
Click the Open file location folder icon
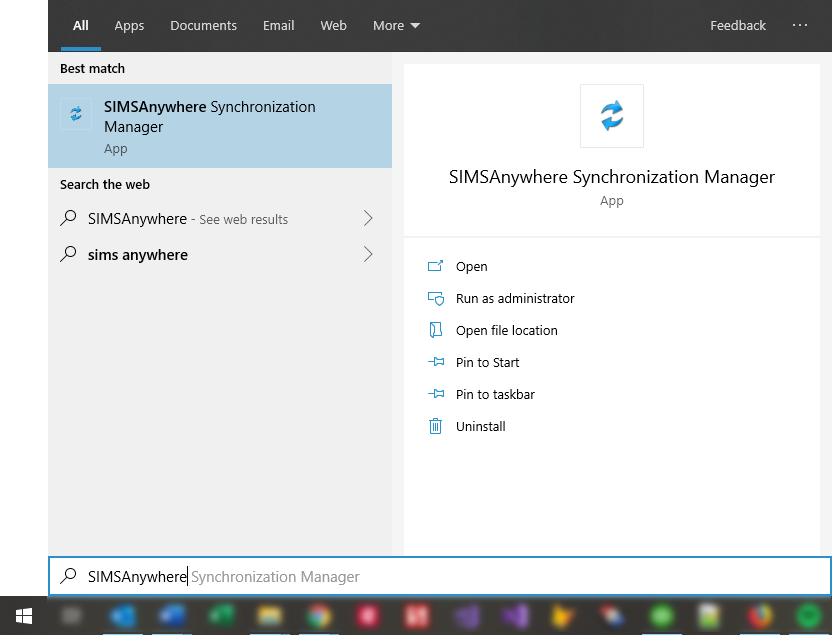435,330
